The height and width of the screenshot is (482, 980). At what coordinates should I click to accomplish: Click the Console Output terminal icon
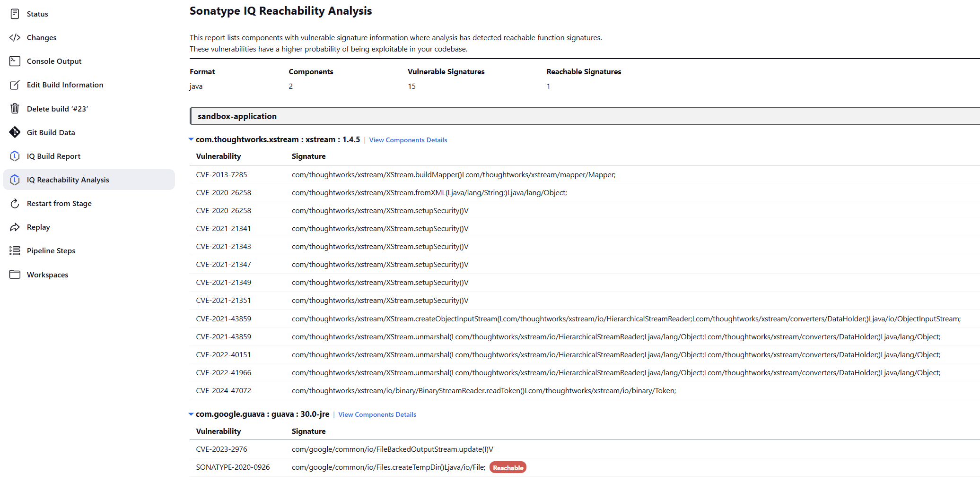coord(15,61)
